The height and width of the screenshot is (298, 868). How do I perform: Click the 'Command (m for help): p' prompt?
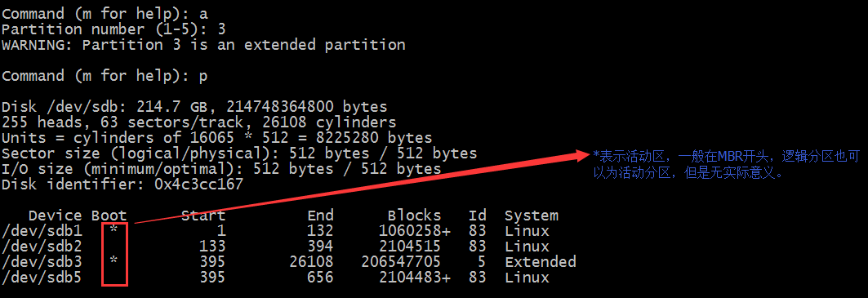pos(105,76)
